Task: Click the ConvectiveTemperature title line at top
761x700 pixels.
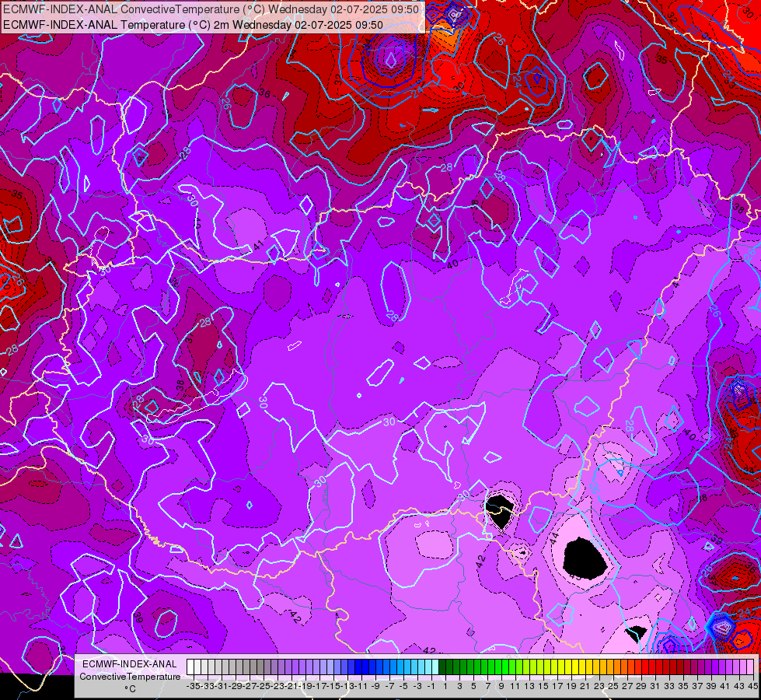Action: point(211,9)
